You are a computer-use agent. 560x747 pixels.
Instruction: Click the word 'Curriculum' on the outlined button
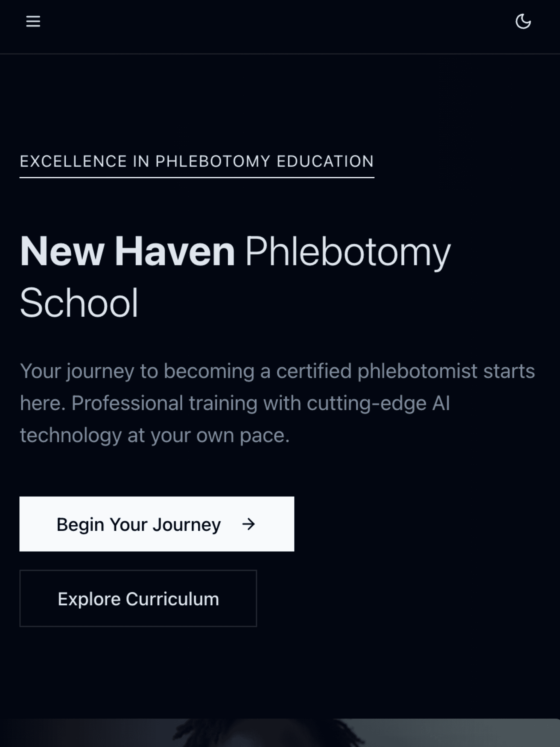[172, 599]
